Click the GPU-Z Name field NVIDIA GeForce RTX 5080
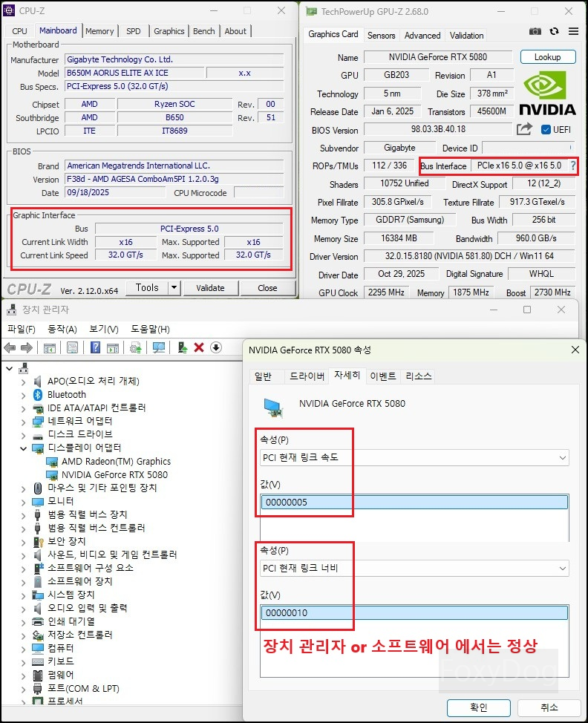 [x=438, y=57]
